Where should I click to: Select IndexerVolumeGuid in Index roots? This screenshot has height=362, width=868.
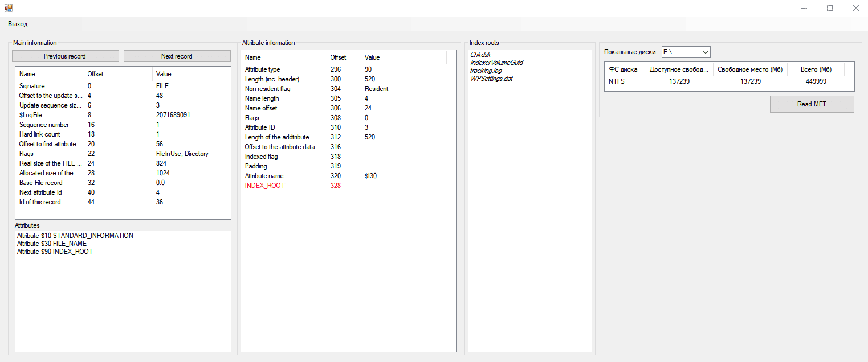click(496, 63)
